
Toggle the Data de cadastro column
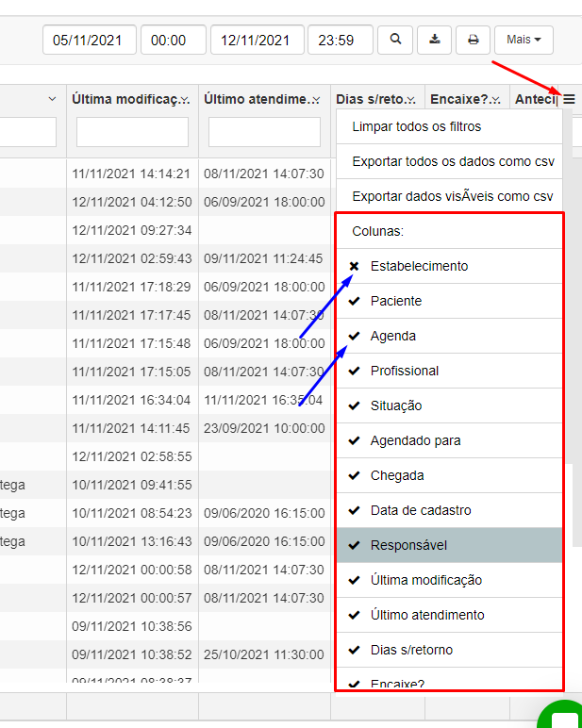point(449,510)
